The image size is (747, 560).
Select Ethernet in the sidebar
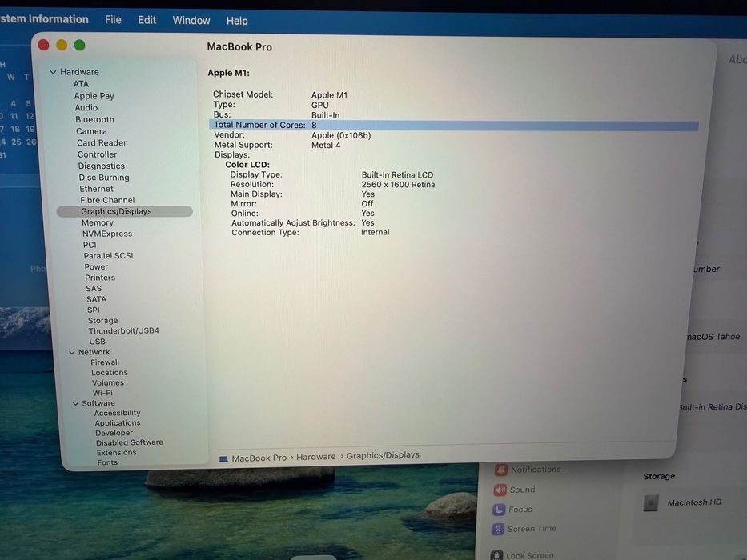pos(96,189)
